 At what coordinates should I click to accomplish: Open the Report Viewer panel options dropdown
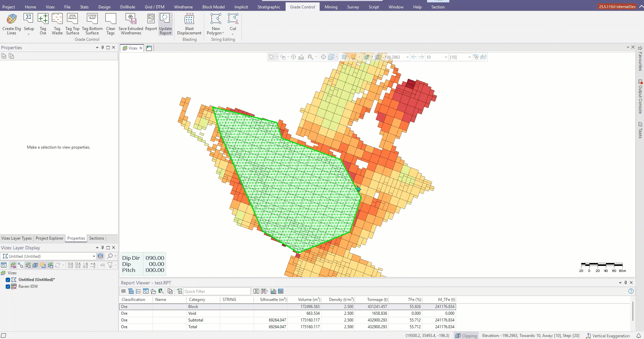(620, 283)
